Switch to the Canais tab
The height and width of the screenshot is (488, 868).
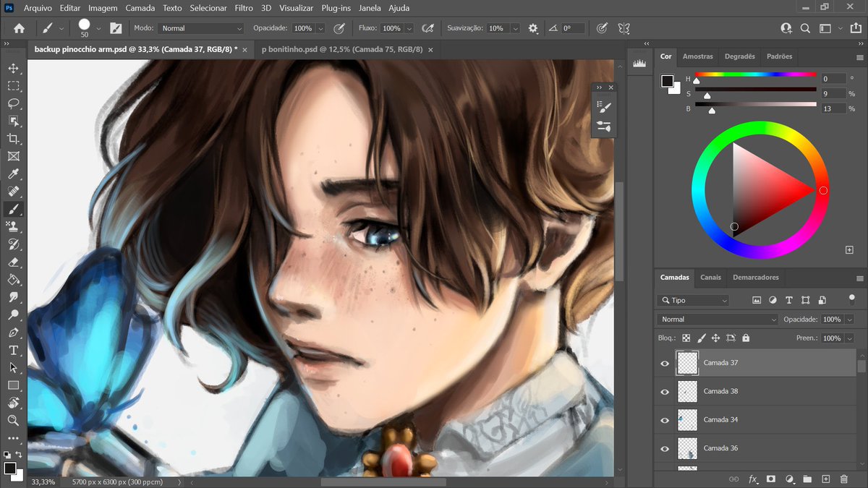[x=710, y=277]
